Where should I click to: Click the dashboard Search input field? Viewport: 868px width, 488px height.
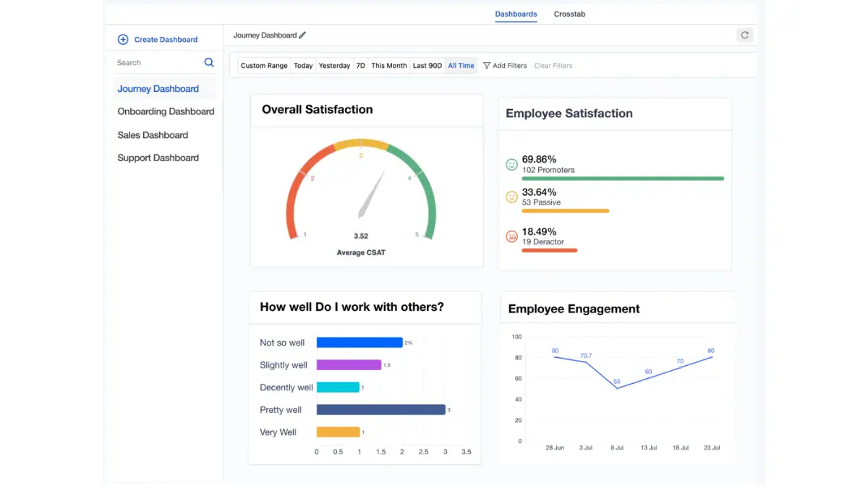(x=159, y=63)
